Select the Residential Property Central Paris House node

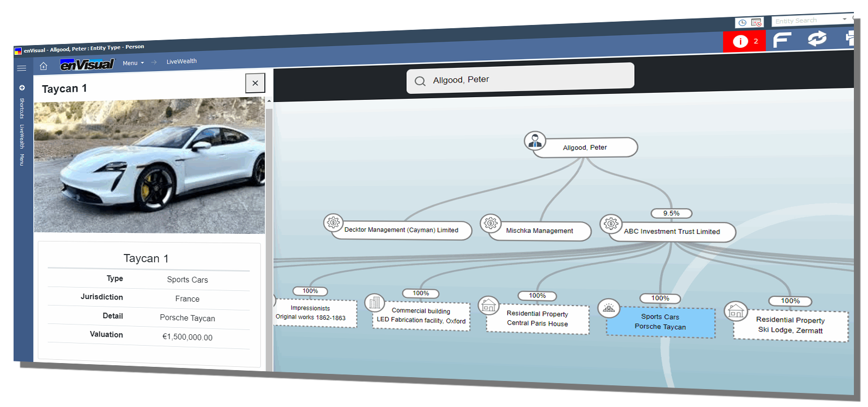[538, 319]
